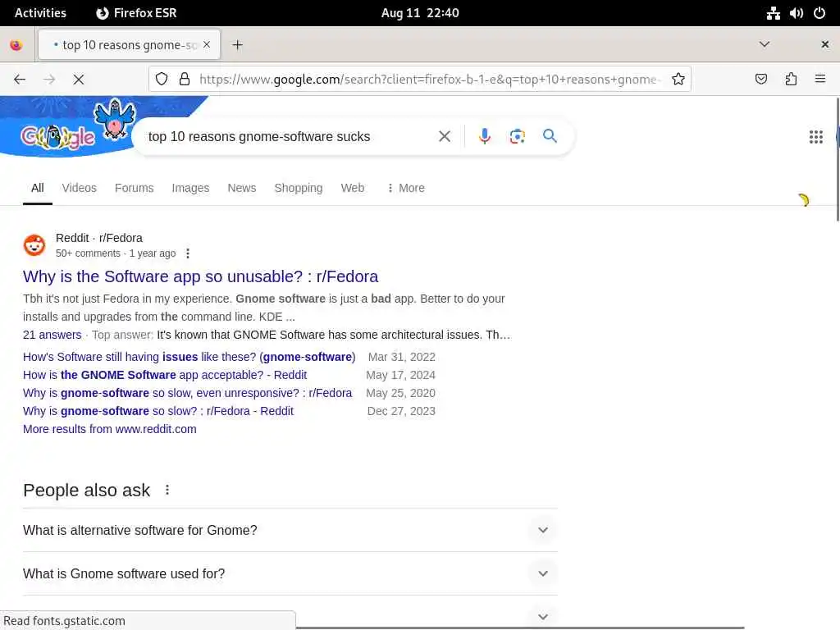Screen dimensions: 840x630
Task: Open the Firefox ESR app menu
Action: pyautogui.click(x=136, y=13)
